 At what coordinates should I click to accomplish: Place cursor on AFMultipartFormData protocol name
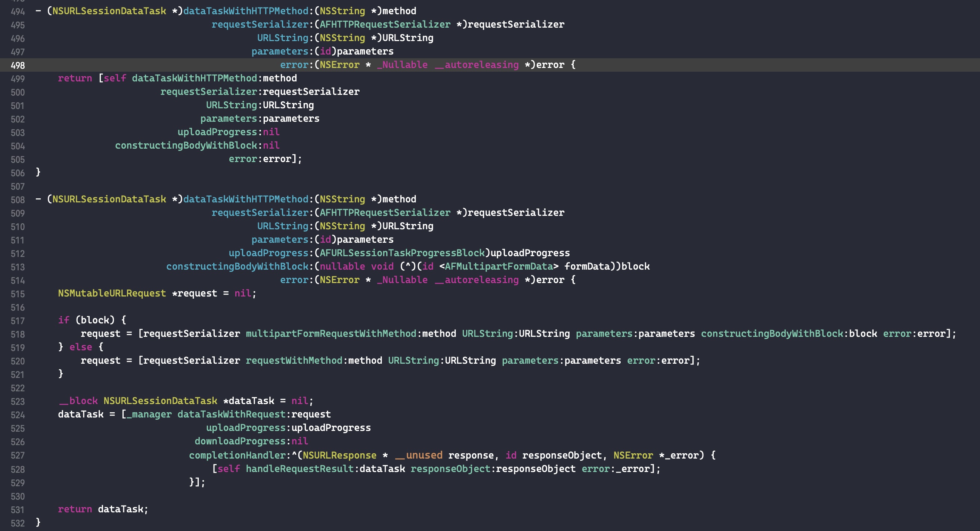(498, 266)
